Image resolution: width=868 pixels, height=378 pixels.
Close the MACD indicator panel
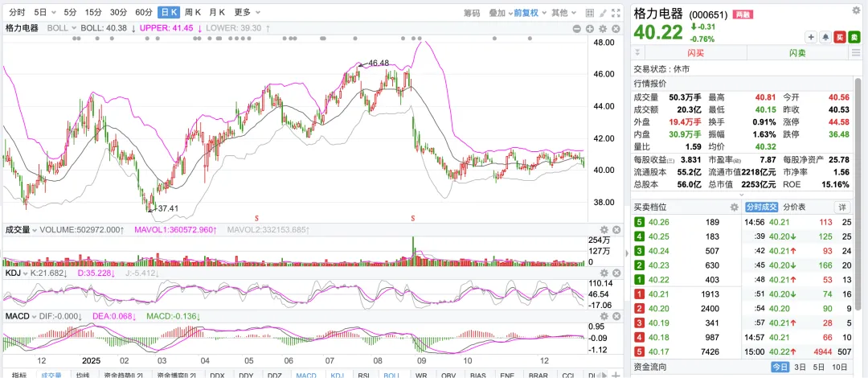pos(616,316)
